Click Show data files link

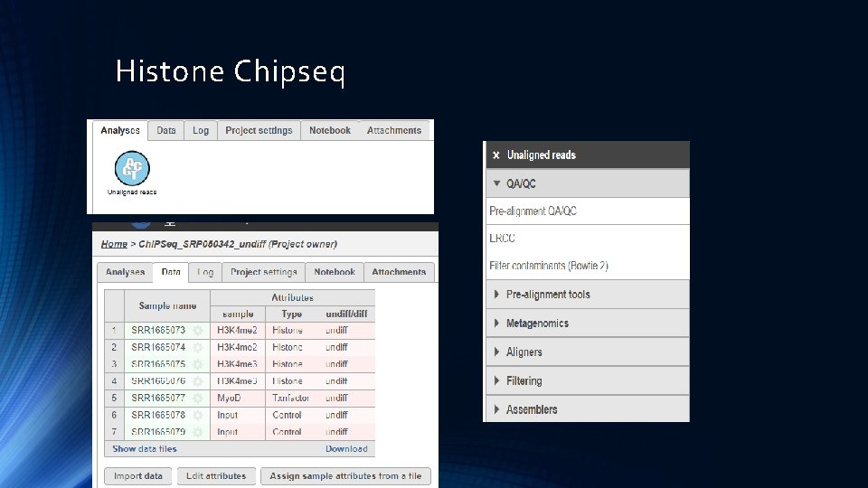click(x=145, y=449)
